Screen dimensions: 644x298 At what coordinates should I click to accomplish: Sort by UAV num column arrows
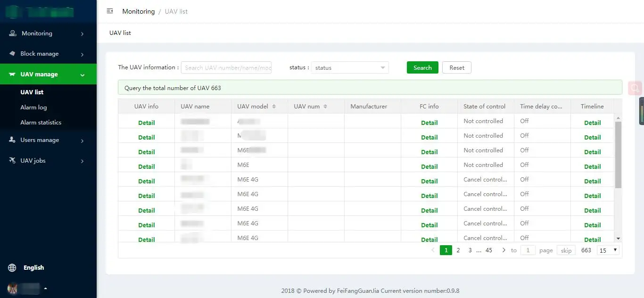(325, 107)
